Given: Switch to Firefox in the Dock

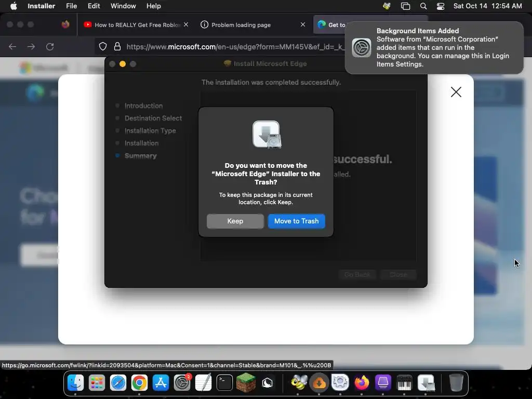Looking at the screenshot, I should [362, 383].
